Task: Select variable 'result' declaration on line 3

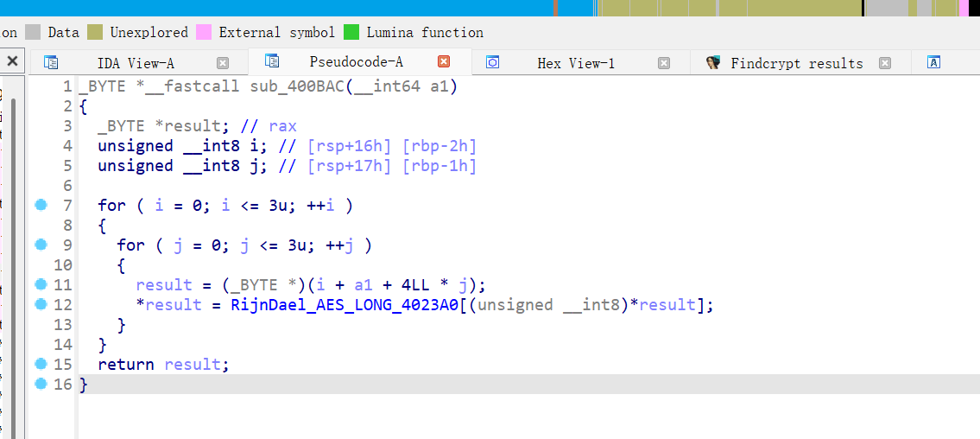Action: pos(193,126)
